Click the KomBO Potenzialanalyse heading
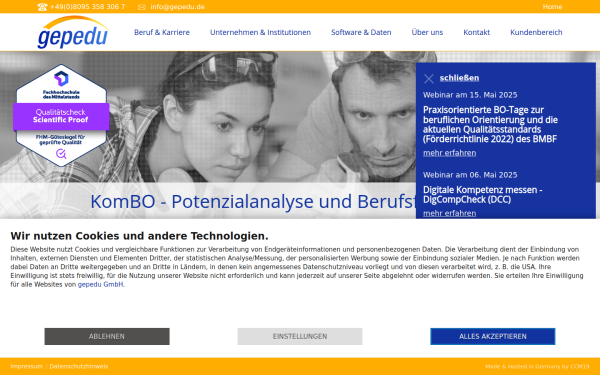This screenshot has width=600, height=375. 253,202
